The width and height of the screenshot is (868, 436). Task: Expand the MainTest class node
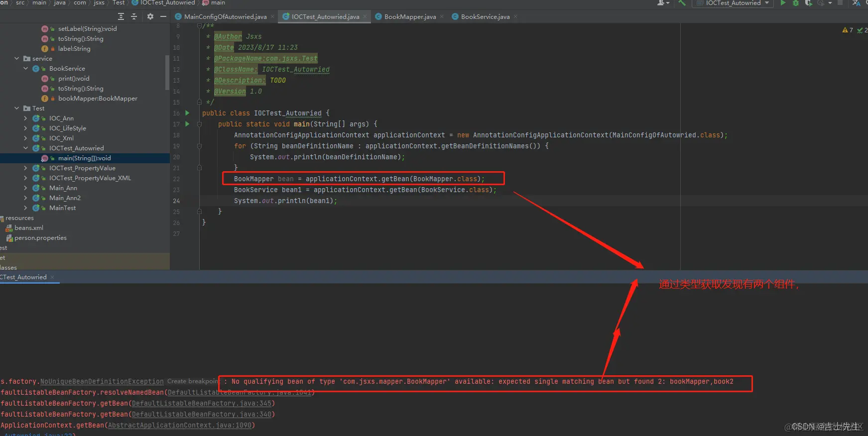25,208
